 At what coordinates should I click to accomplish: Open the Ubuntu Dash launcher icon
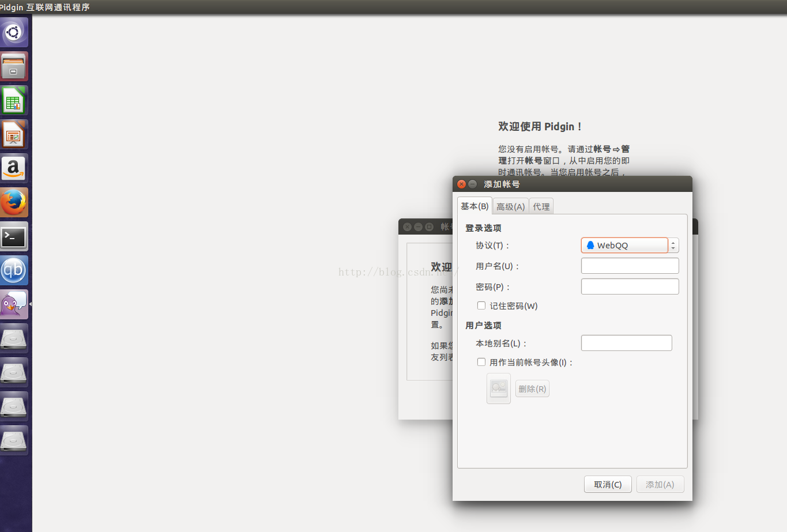click(x=14, y=32)
